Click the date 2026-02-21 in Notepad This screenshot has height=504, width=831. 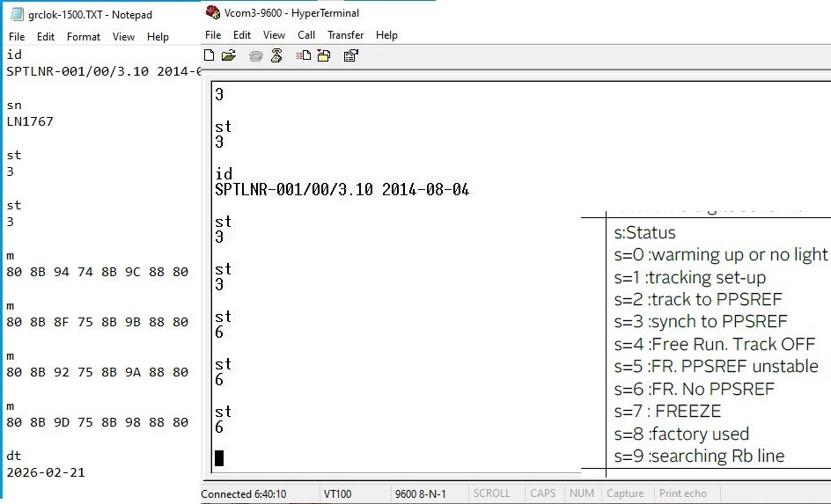pyautogui.click(x=46, y=472)
